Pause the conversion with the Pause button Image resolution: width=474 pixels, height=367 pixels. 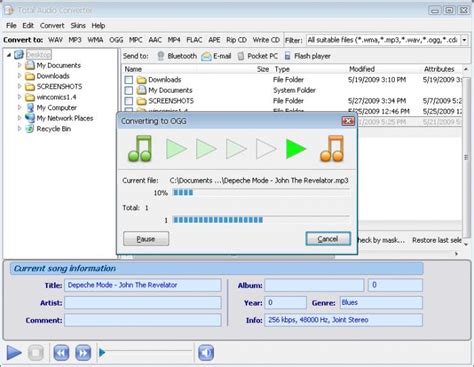[146, 239]
